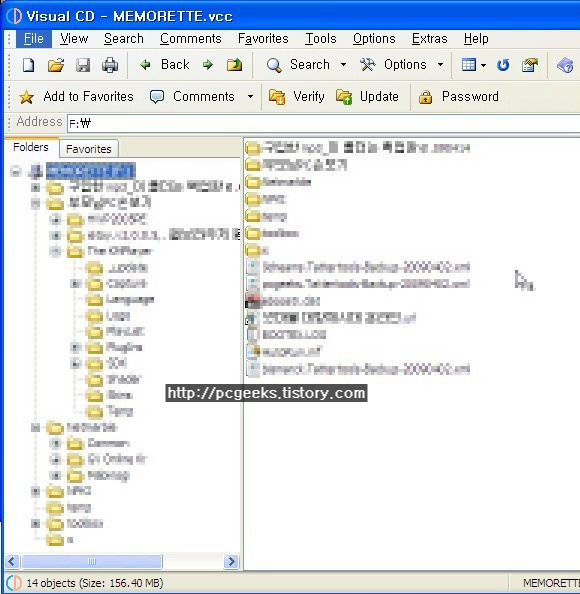Click the Comments speech bubble button
580x594 pixels.
[192, 97]
